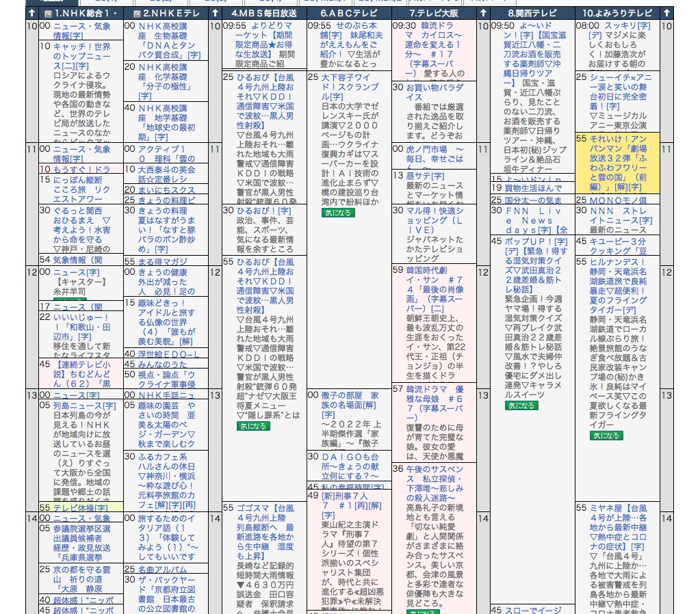Open the 6.ABCテレビ channel header
The image size is (700, 614).
tap(349, 13)
